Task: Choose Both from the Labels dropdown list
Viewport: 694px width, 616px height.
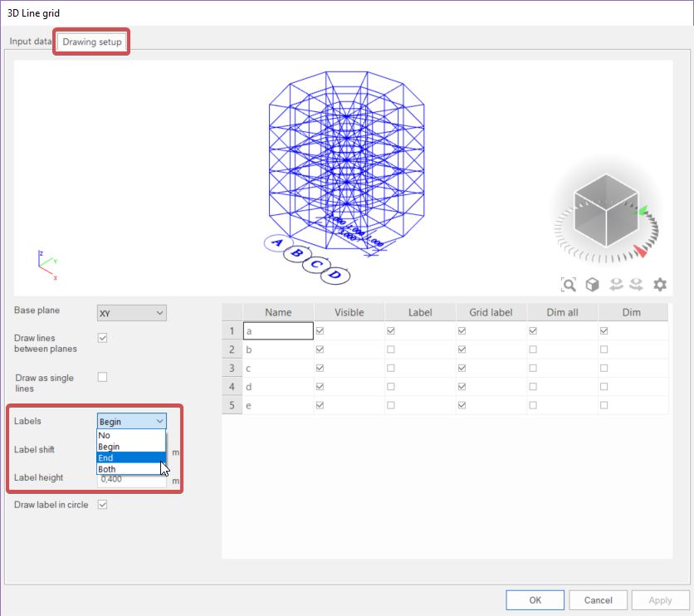Action: pyautogui.click(x=131, y=469)
